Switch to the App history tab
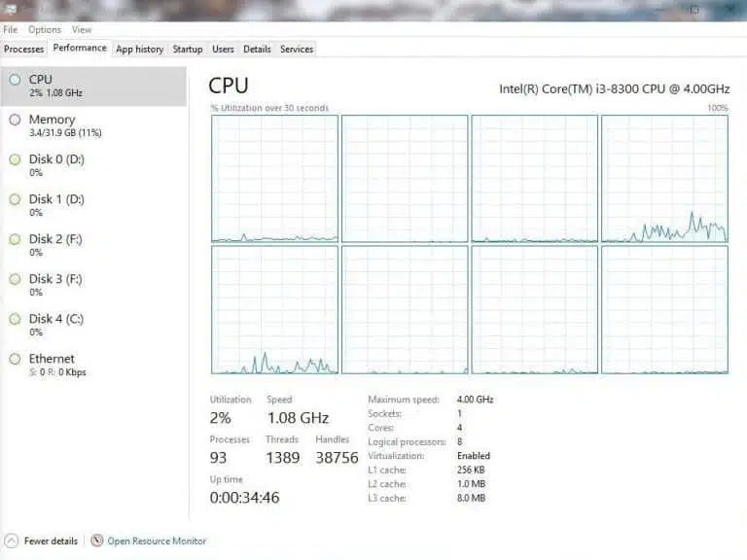 (140, 49)
